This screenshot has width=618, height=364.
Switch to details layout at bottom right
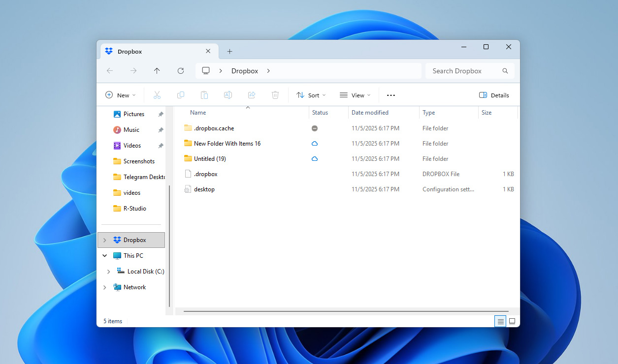500,321
